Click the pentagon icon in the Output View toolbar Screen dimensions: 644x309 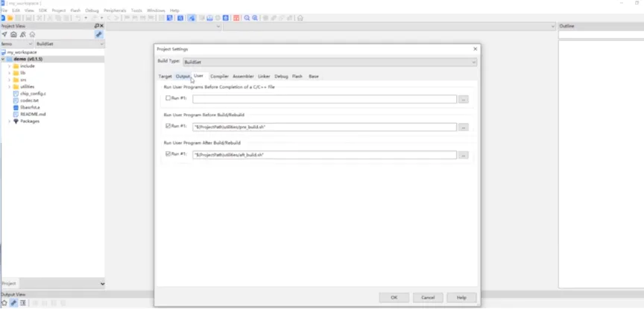[4, 303]
